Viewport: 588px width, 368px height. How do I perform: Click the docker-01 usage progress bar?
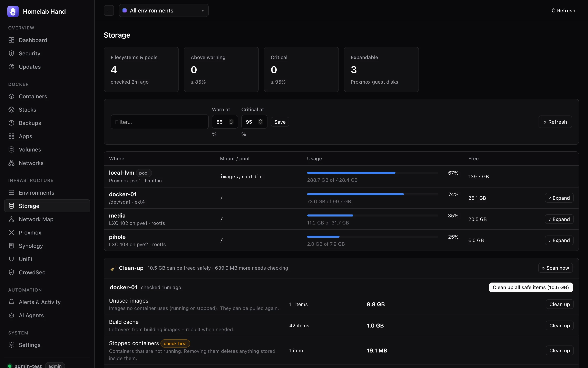(x=372, y=194)
